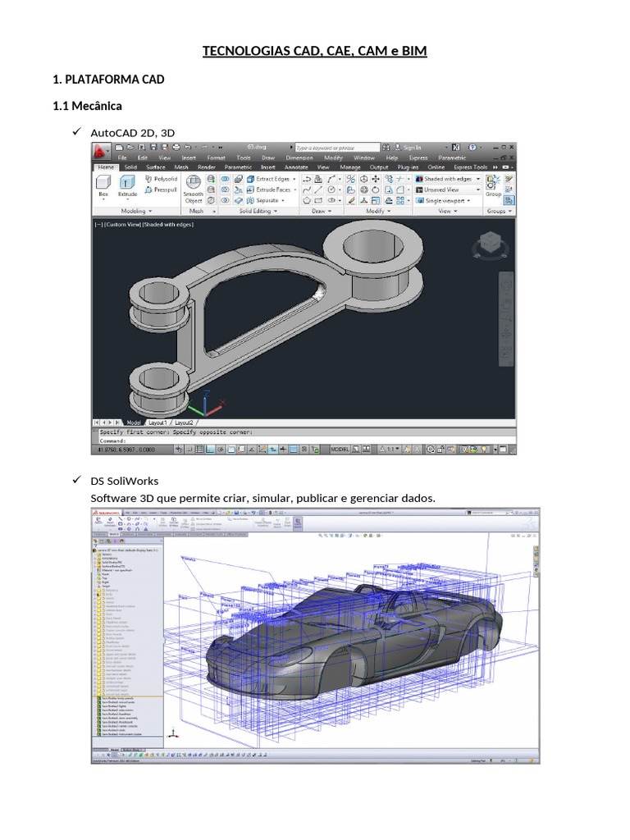Viewport: 630px width, 840px height.
Task: Click the Extrude Faces tool
Action: 271,189
